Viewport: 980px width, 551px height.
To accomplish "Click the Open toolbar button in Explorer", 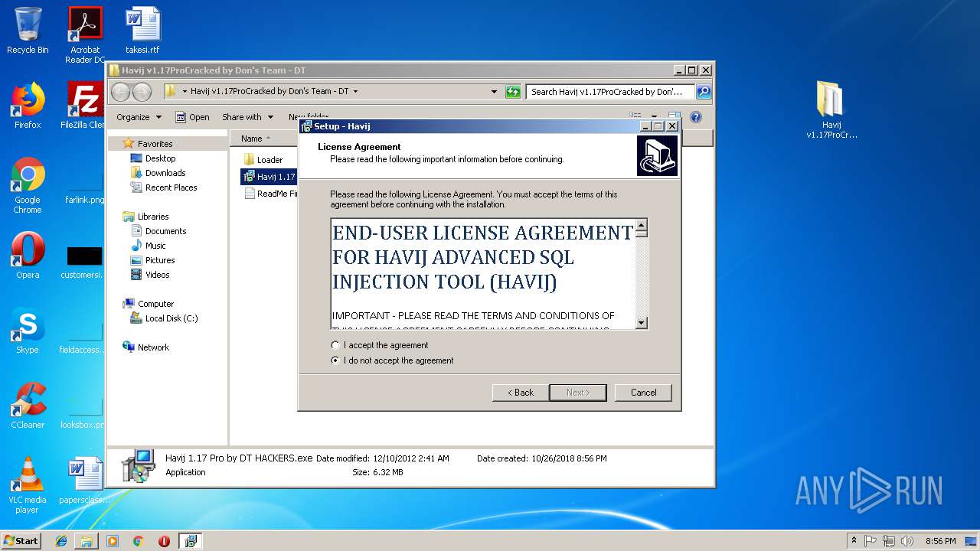I will [x=192, y=117].
